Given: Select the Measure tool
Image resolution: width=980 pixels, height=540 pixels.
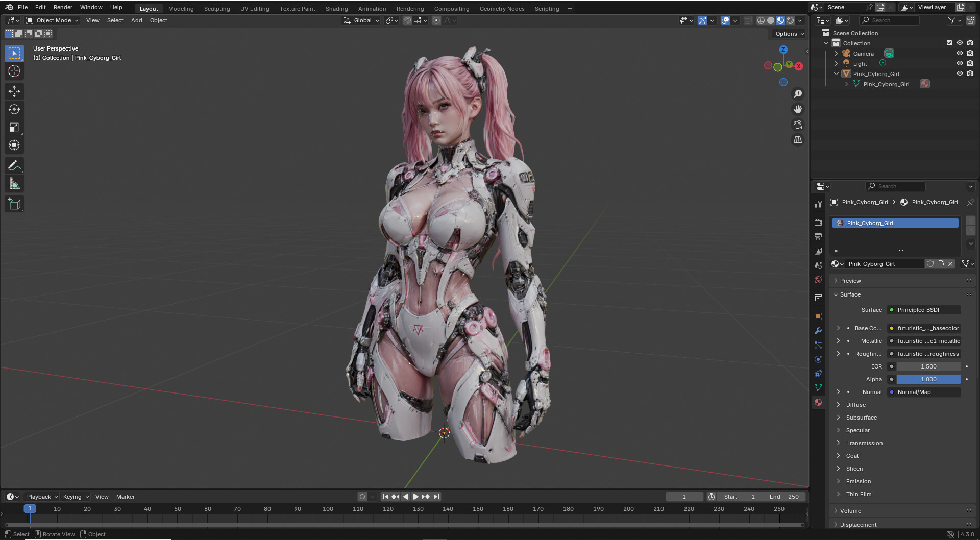Looking at the screenshot, I should pyautogui.click(x=14, y=184).
